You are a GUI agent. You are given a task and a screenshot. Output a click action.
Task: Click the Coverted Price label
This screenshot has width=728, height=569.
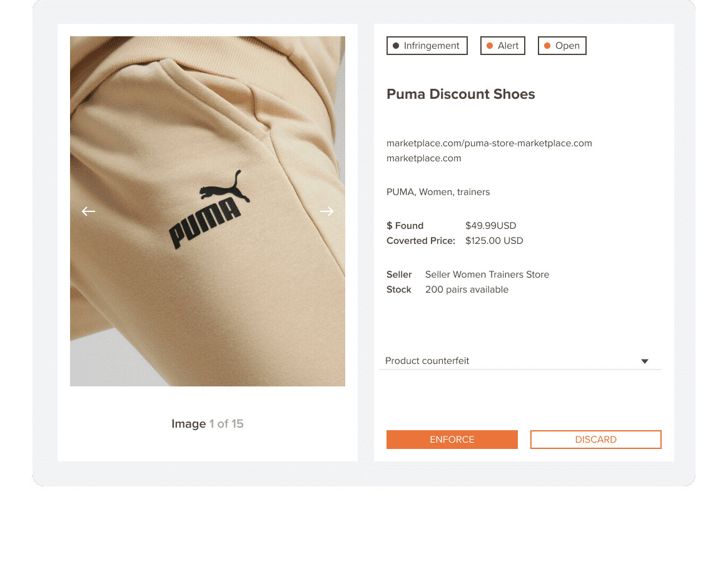tap(421, 240)
